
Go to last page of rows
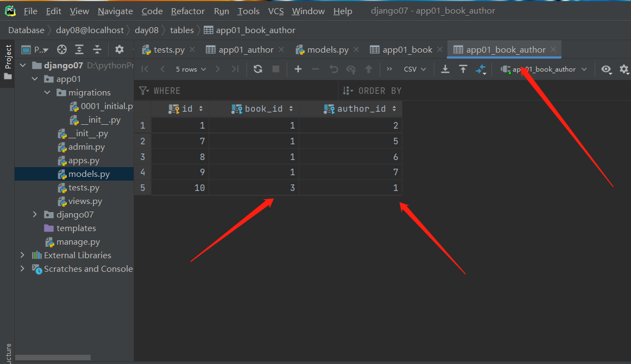[x=236, y=69]
